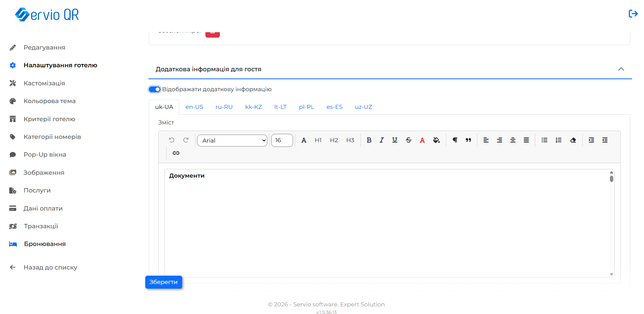The width and height of the screenshot is (644, 314).
Task: Toggle Відображати додаткову інформацію switch
Action: coord(155,89)
